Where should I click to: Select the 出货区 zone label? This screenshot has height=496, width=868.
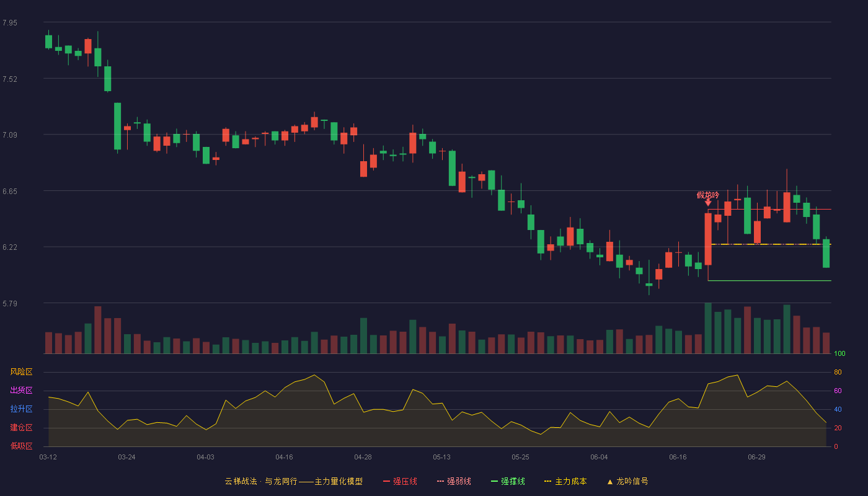(x=21, y=391)
